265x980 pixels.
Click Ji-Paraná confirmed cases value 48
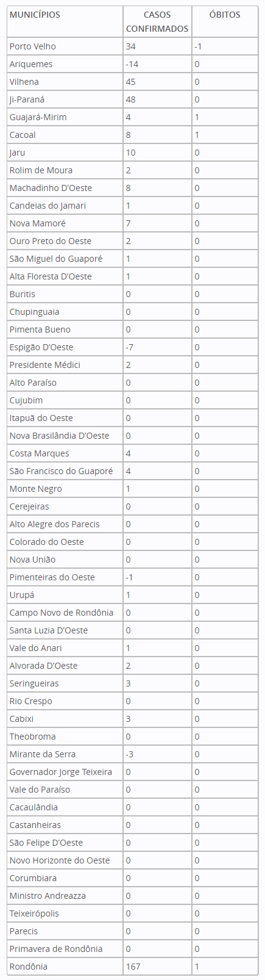[130, 99]
